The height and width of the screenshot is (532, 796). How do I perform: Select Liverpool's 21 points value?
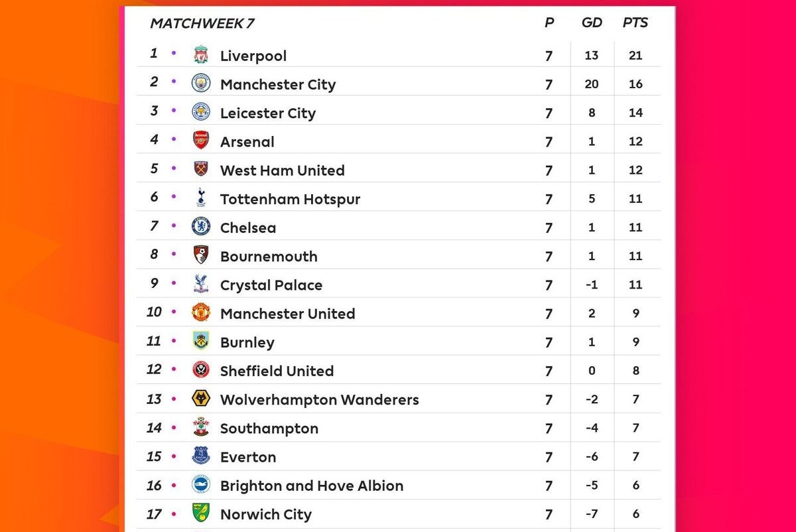pos(635,56)
